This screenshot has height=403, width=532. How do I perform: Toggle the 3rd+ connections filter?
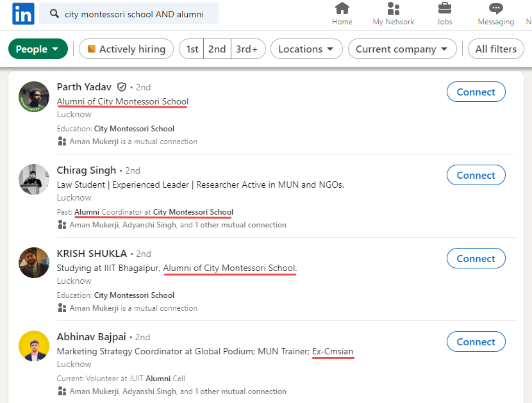pyautogui.click(x=247, y=49)
